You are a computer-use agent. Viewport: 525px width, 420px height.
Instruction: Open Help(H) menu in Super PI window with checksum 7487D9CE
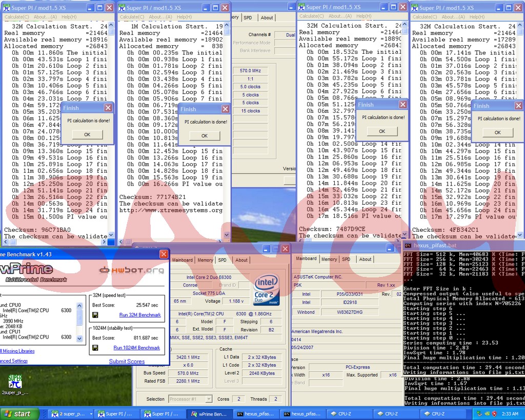point(364,16)
